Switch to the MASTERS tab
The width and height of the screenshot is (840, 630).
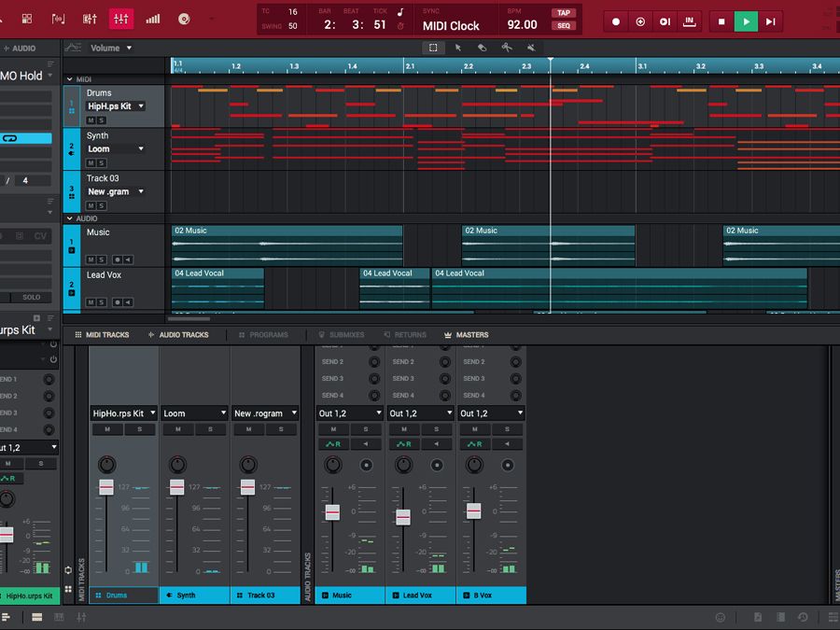coord(467,335)
